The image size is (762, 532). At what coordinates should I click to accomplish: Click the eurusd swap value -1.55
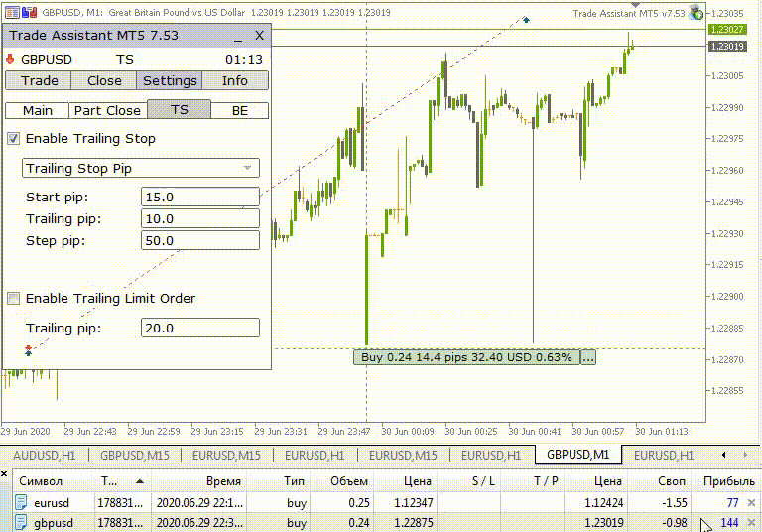pos(674,503)
